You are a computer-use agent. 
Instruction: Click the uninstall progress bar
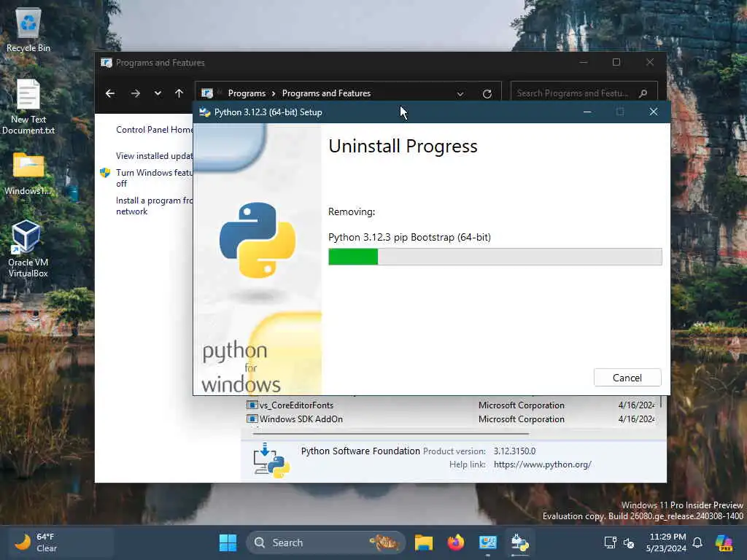point(495,257)
